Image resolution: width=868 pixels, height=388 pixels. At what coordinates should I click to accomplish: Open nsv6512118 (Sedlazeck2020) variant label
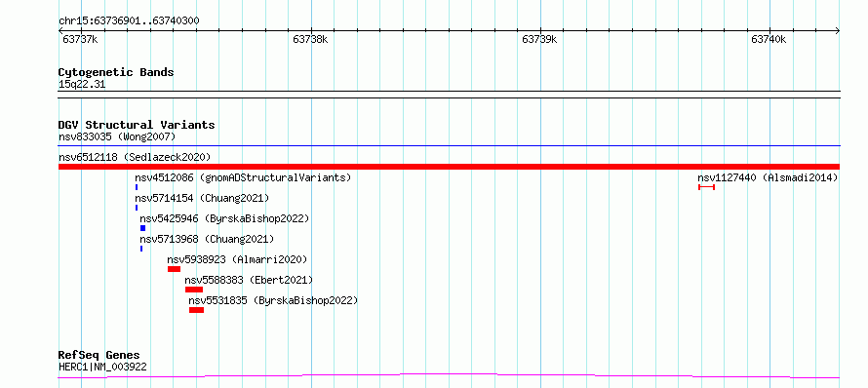click(135, 157)
